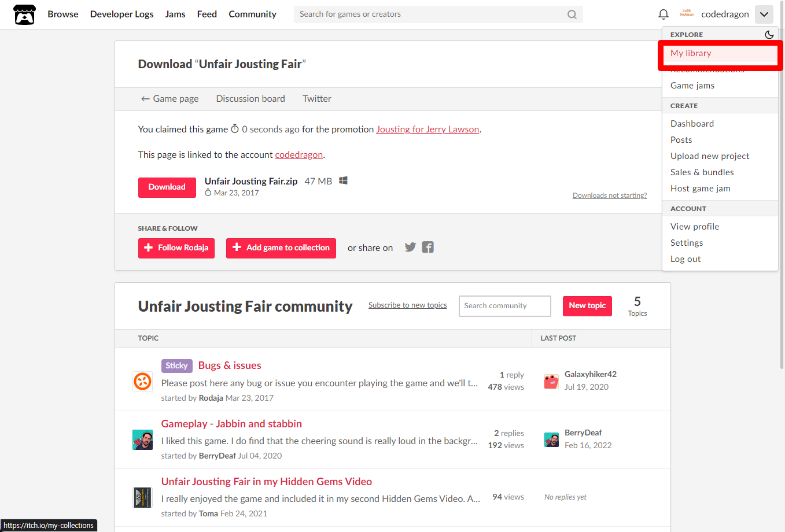Image resolution: width=785 pixels, height=532 pixels.
Task: Click BerryDeaf's avatar beside Gameplay topic
Action: coord(142,439)
